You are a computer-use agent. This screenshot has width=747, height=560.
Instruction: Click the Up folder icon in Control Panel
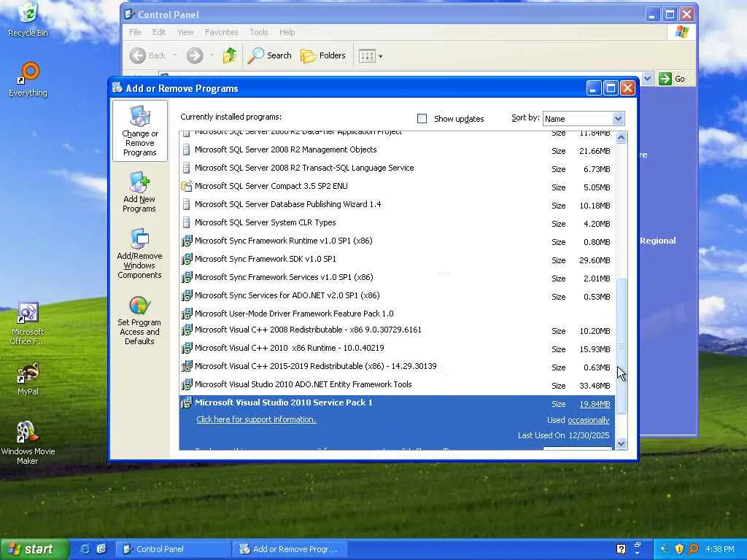[x=230, y=55]
